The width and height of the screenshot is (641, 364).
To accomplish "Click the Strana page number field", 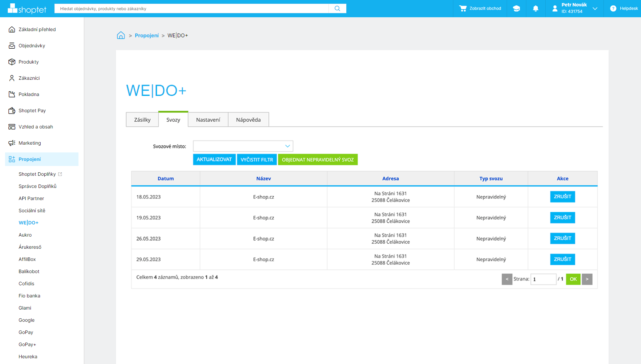I will tap(543, 279).
